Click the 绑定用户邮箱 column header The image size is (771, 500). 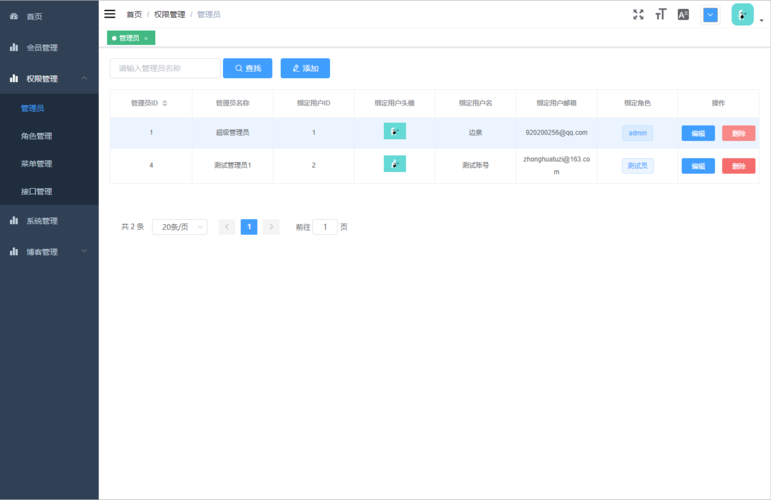point(556,103)
